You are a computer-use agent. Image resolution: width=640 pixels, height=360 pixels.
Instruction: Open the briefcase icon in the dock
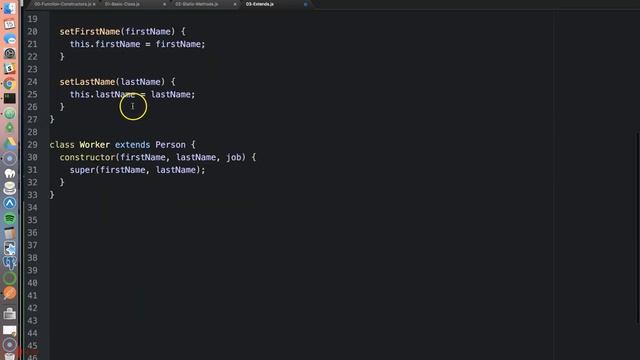[9, 313]
